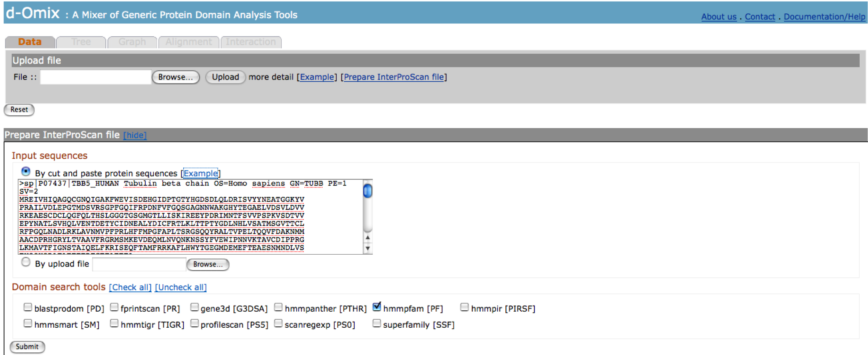868x355 pixels.
Task: Click inside the protein sequence textarea
Action: [190, 217]
